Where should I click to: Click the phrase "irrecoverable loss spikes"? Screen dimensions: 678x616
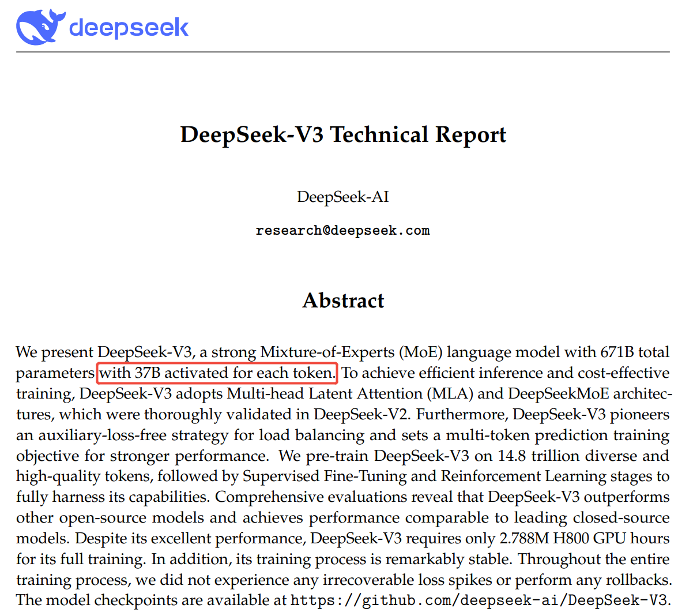407,580
